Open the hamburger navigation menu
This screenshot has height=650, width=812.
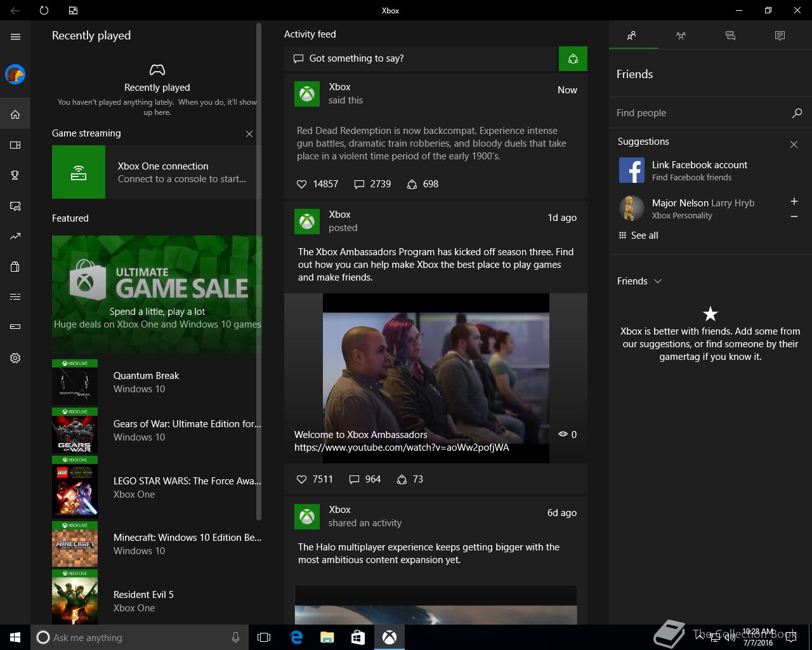tap(15, 37)
